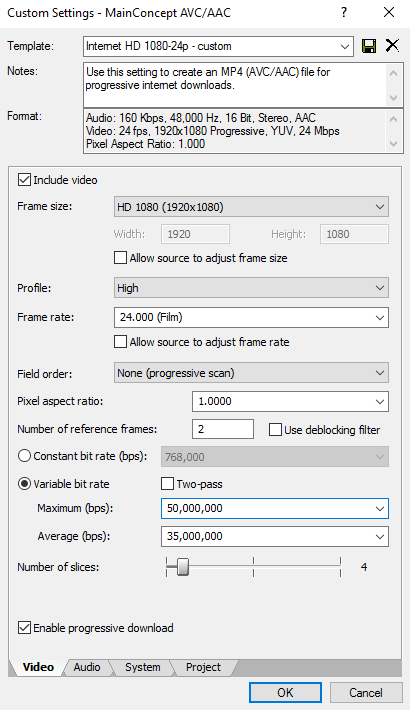
Task: Click the Format scrollbar up arrow
Action: tap(394, 119)
